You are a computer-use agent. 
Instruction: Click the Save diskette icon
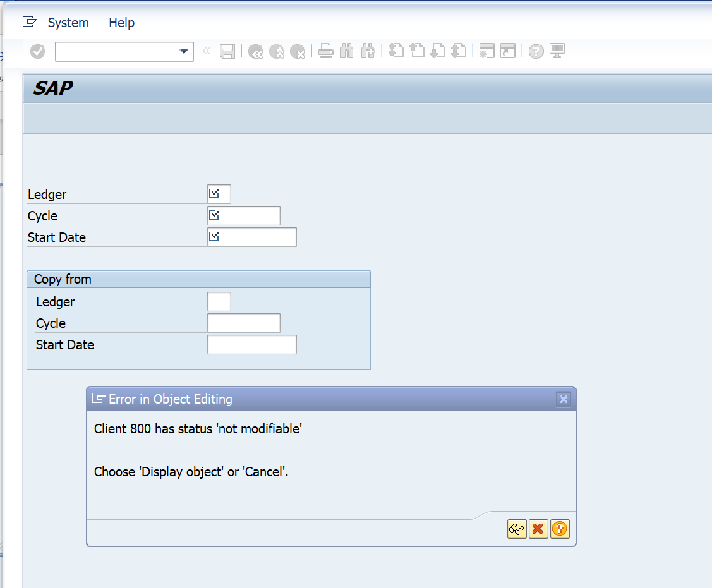coord(227,51)
